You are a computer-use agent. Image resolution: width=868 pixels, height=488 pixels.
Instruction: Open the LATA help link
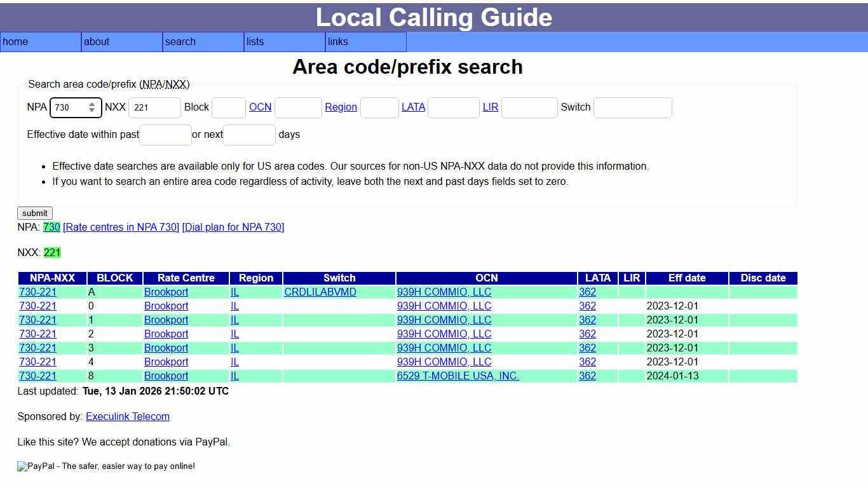(x=413, y=107)
